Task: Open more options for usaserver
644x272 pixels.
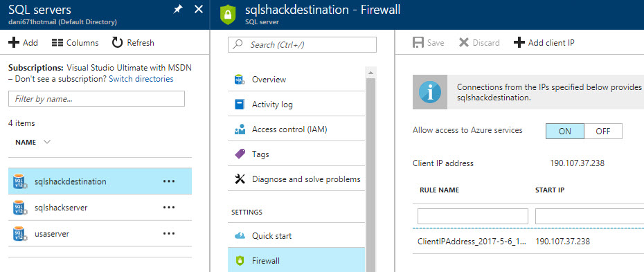Action: point(169,234)
